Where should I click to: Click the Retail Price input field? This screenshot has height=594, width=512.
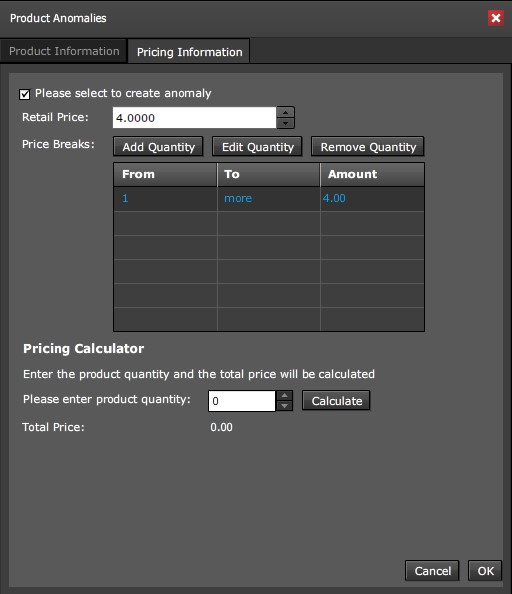(x=194, y=118)
